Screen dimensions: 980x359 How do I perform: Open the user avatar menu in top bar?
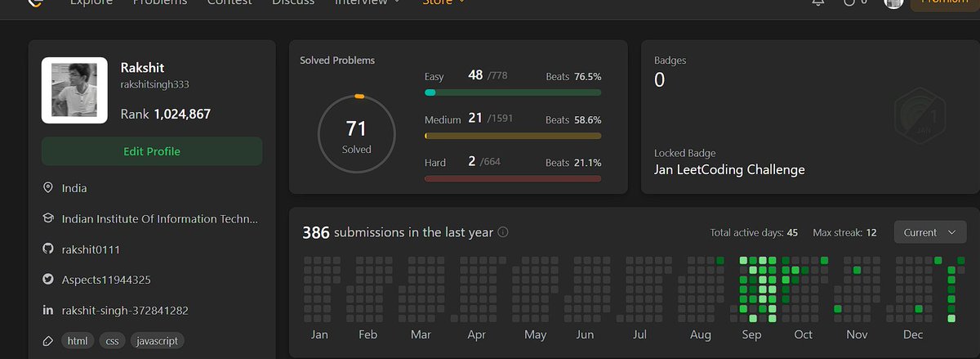pyautogui.click(x=893, y=2)
